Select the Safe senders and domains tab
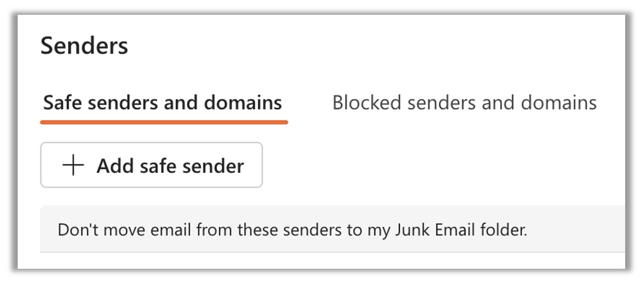 point(163,103)
